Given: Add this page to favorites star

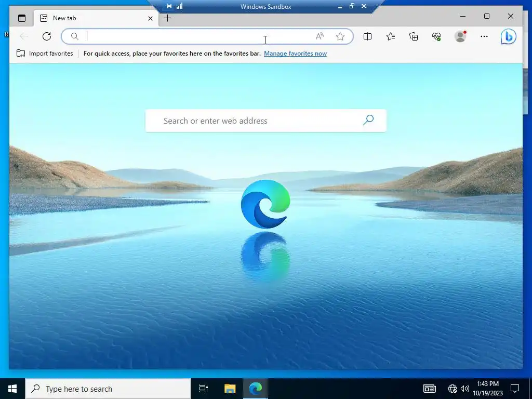Looking at the screenshot, I should tap(340, 36).
